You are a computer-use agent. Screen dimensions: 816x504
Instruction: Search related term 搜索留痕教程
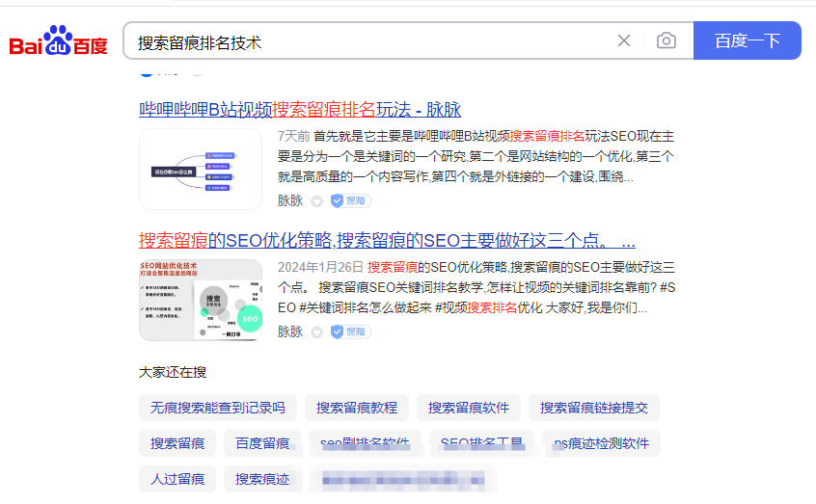357,408
